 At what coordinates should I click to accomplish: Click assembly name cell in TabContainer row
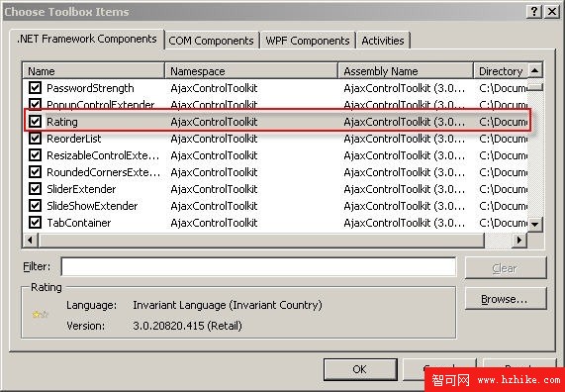(x=405, y=223)
